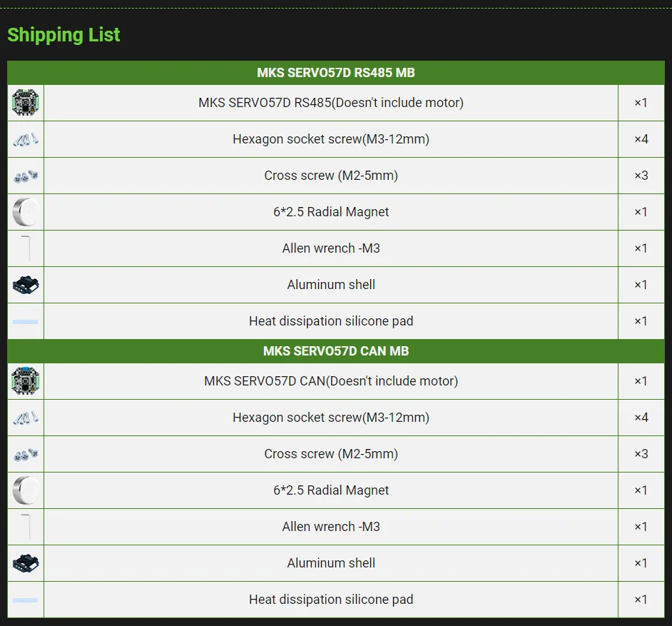This screenshot has height=626, width=672.
Task: Click hexagon socket screw image in CAN section
Action: point(25,418)
